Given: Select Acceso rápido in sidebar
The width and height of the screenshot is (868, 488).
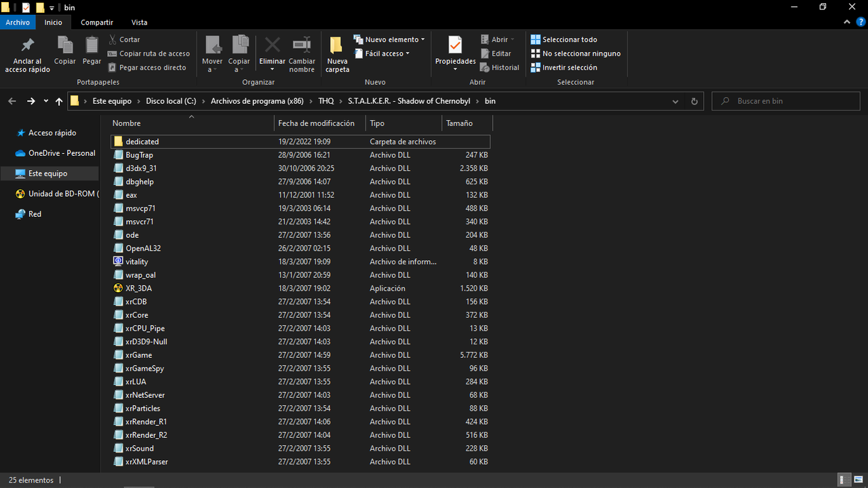Looking at the screenshot, I should pyautogui.click(x=52, y=133).
